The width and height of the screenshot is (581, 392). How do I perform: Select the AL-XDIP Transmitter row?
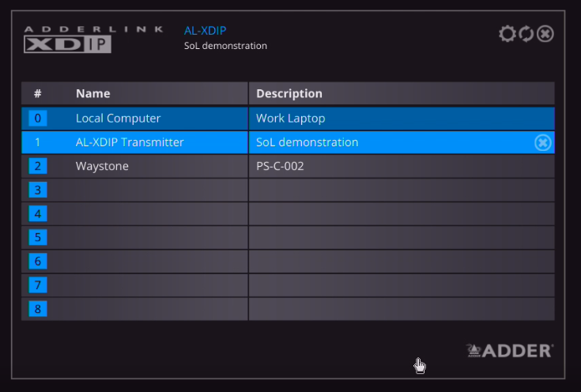[x=130, y=142]
